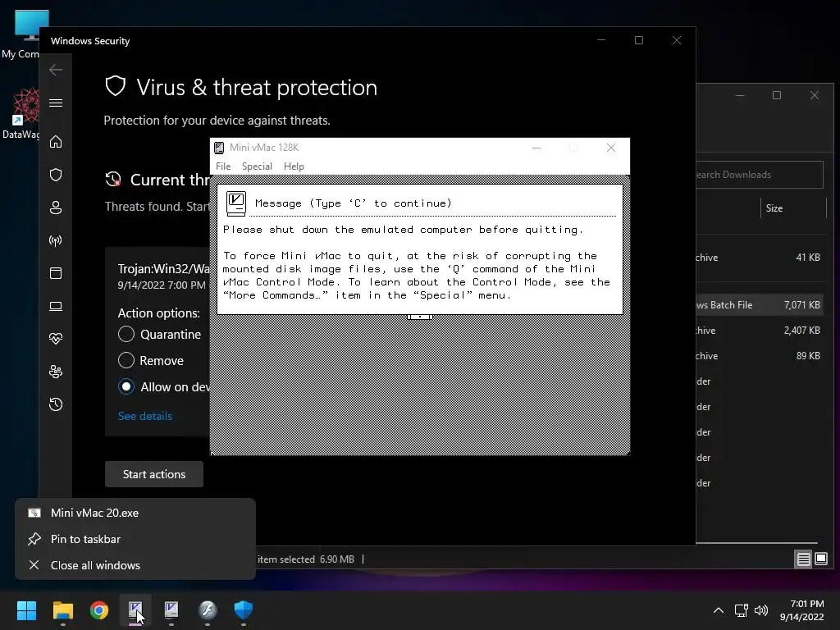
Task: Open App & browser control in sidebar
Action: pyautogui.click(x=56, y=273)
